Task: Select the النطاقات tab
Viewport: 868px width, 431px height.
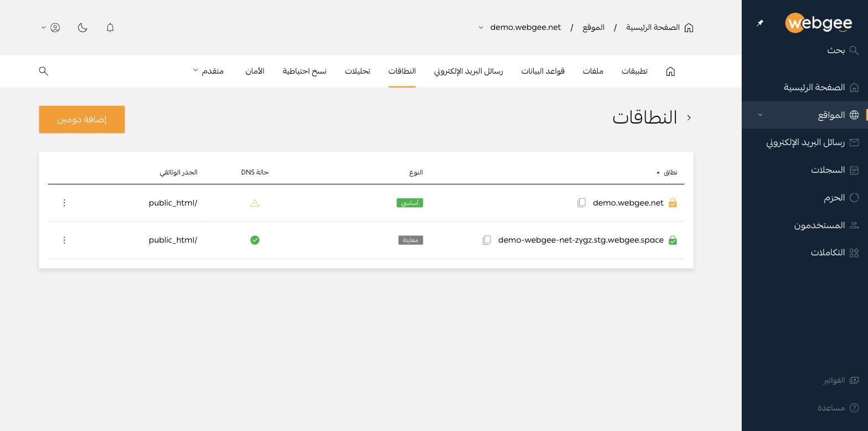Action: click(402, 71)
